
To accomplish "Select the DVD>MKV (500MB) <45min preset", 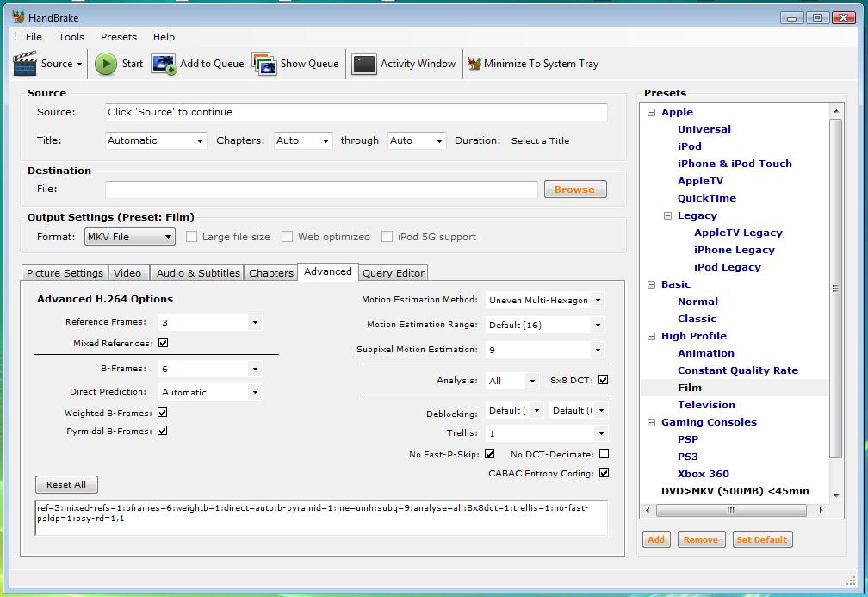I will tap(735, 491).
